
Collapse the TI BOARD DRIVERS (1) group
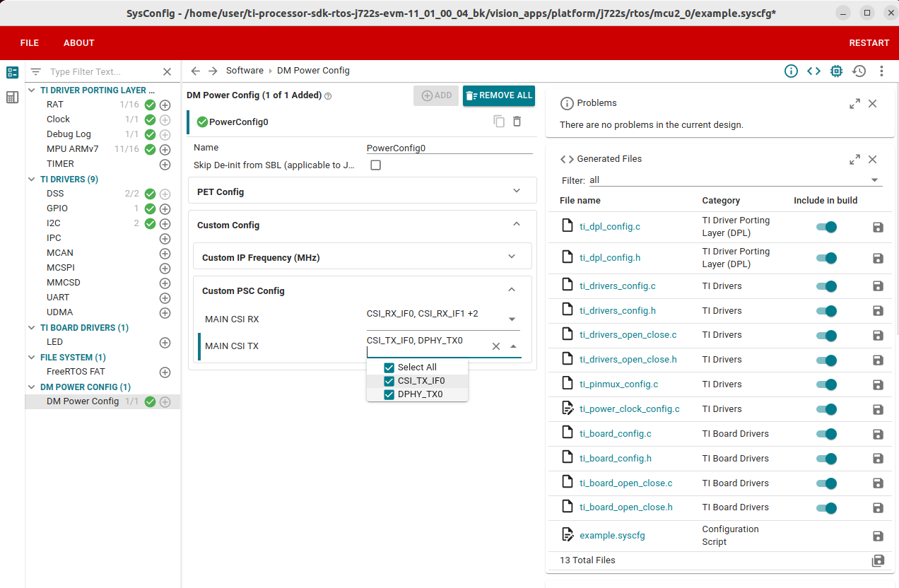(x=33, y=328)
